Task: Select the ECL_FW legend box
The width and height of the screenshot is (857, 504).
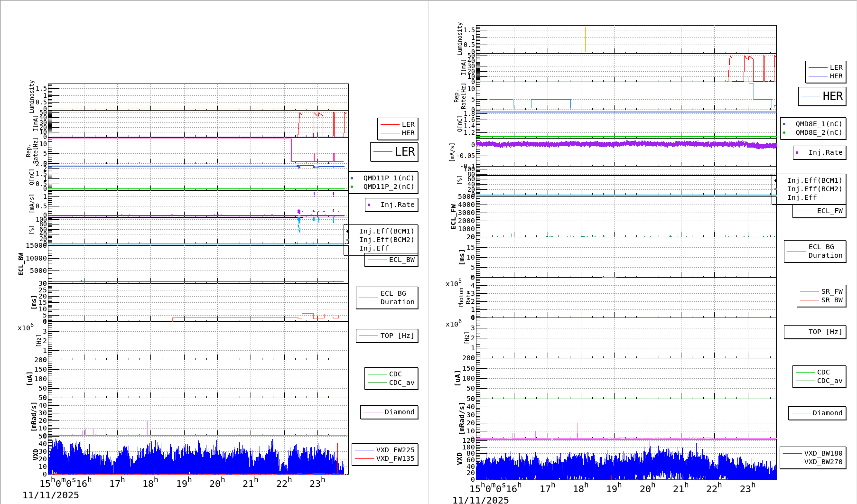Action: [x=820, y=211]
